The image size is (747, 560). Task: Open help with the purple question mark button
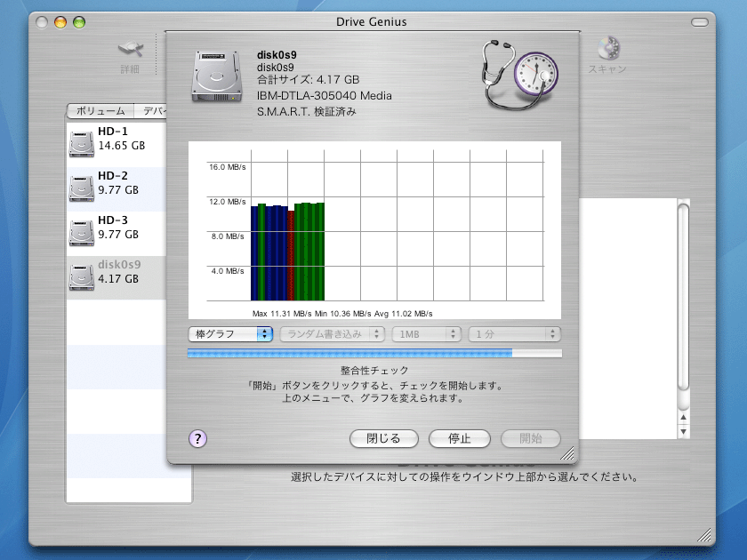197,438
